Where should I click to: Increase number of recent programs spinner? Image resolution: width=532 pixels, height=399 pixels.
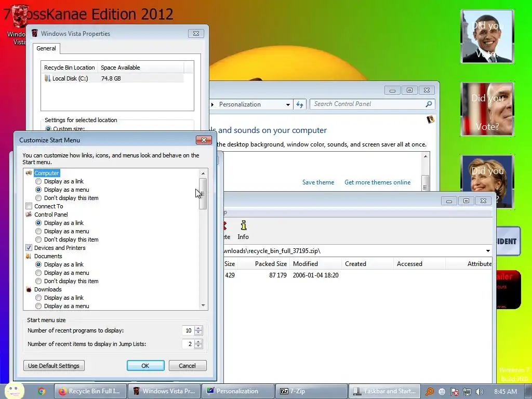click(198, 328)
